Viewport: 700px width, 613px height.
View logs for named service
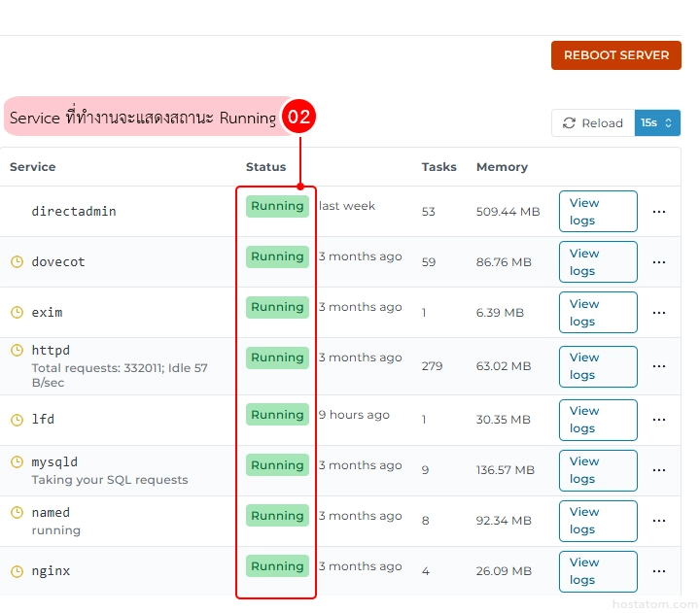click(598, 521)
